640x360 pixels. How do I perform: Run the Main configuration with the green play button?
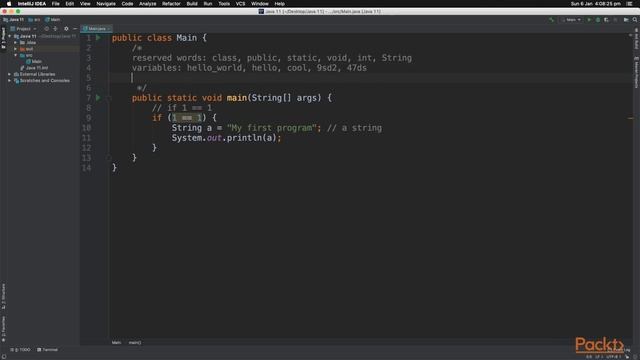pos(589,20)
